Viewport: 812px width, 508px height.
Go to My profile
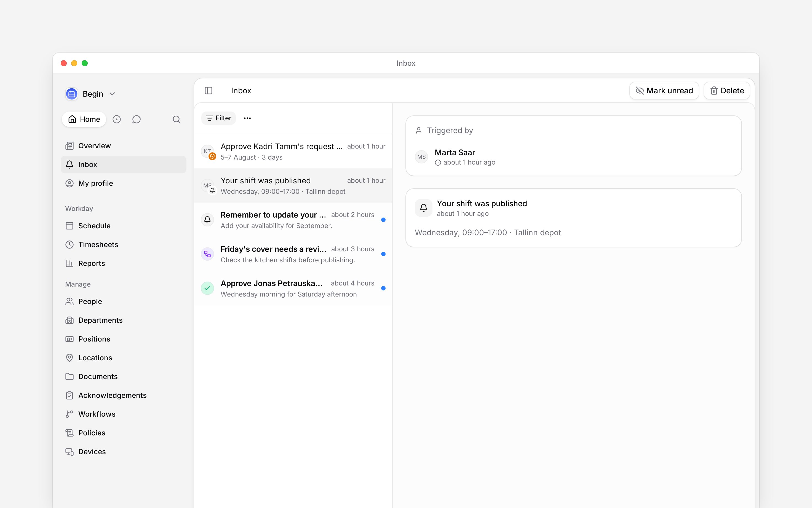pyautogui.click(x=124, y=183)
